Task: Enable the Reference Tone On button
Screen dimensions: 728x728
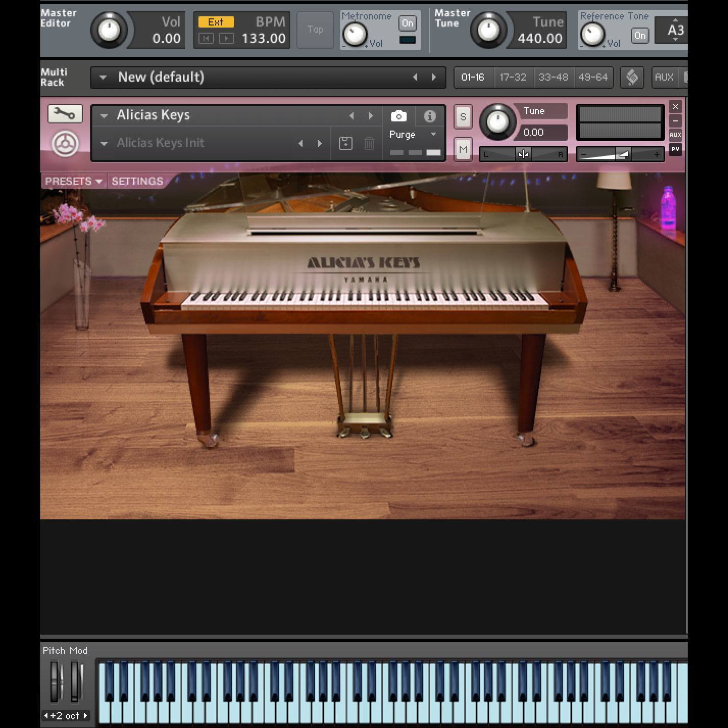Action: 640,35
